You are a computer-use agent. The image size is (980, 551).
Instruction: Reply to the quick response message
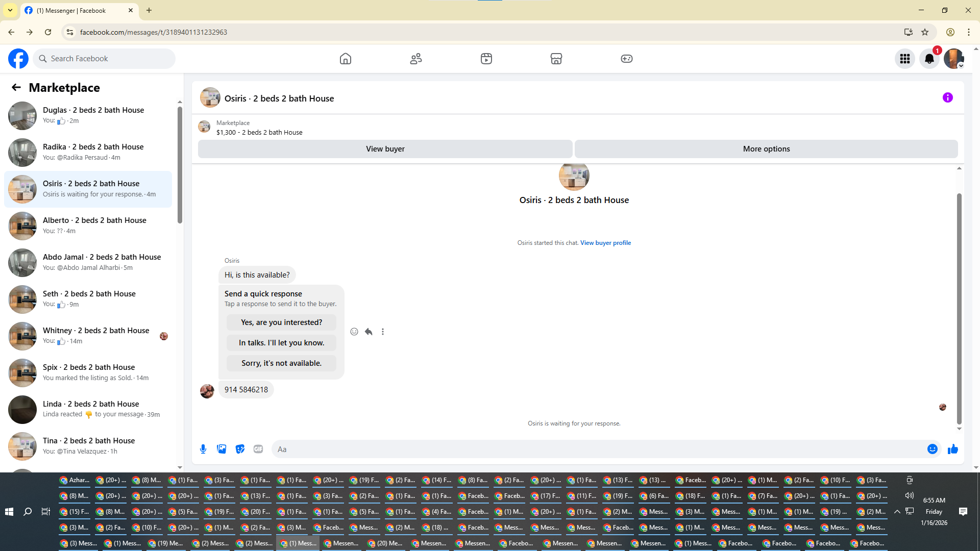tap(369, 332)
